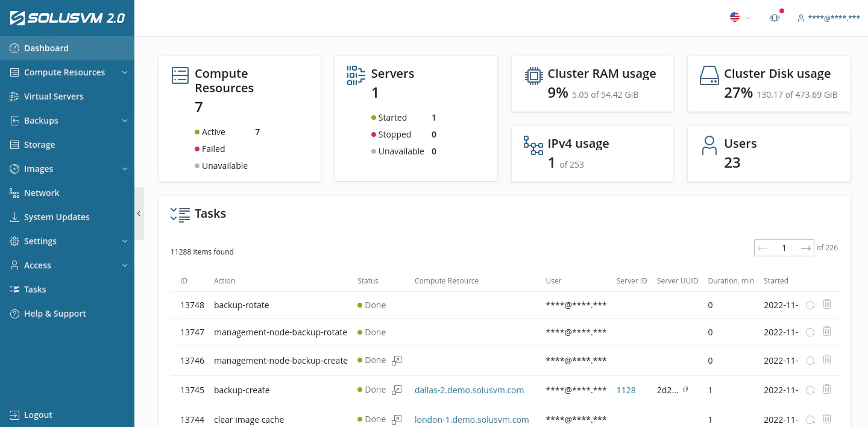The width and height of the screenshot is (868, 427).
Task: View output log of task 13746
Action: 397,360
